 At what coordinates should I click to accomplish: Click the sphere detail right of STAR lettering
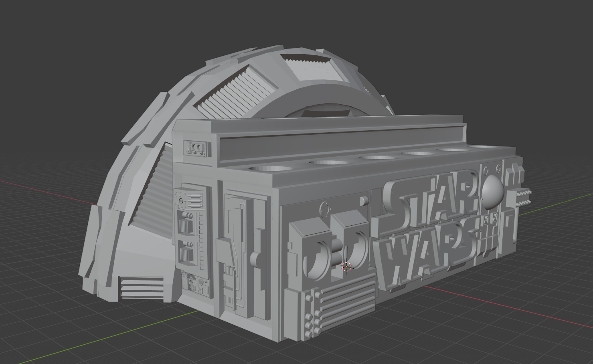click(x=493, y=192)
